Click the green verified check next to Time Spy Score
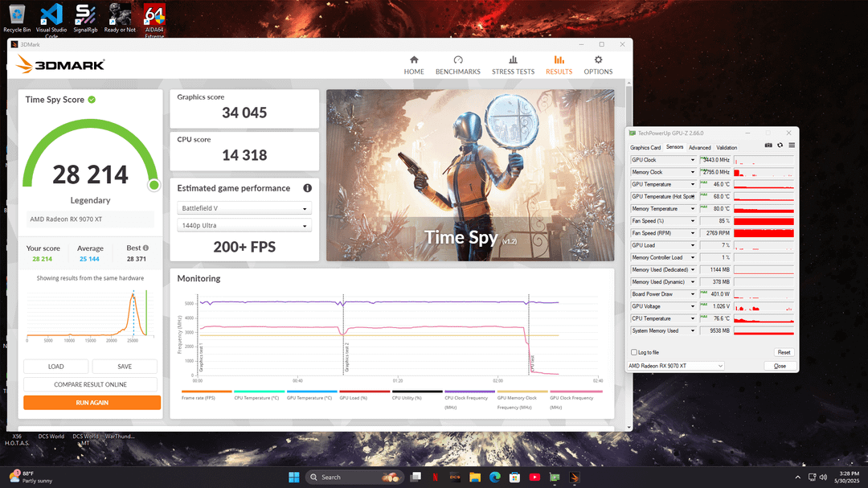The height and width of the screenshot is (488, 868). 92,100
